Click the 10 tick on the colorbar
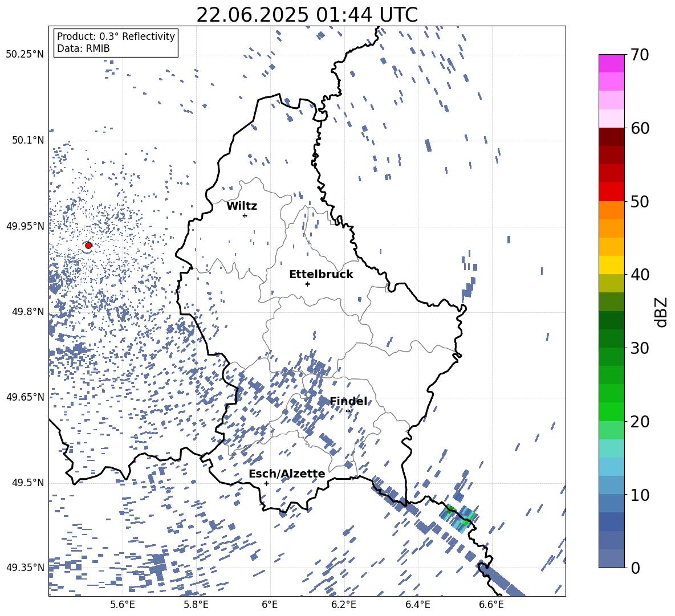 [640, 495]
